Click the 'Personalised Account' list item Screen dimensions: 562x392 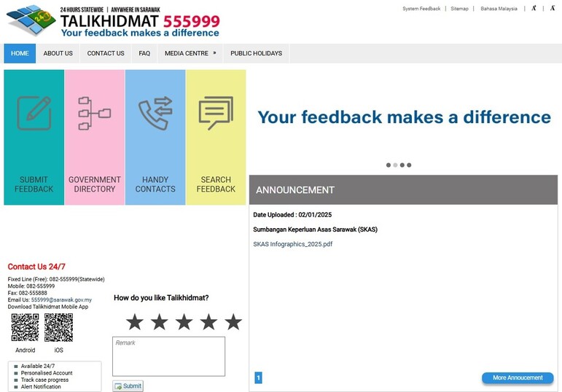(x=47, y=373)
